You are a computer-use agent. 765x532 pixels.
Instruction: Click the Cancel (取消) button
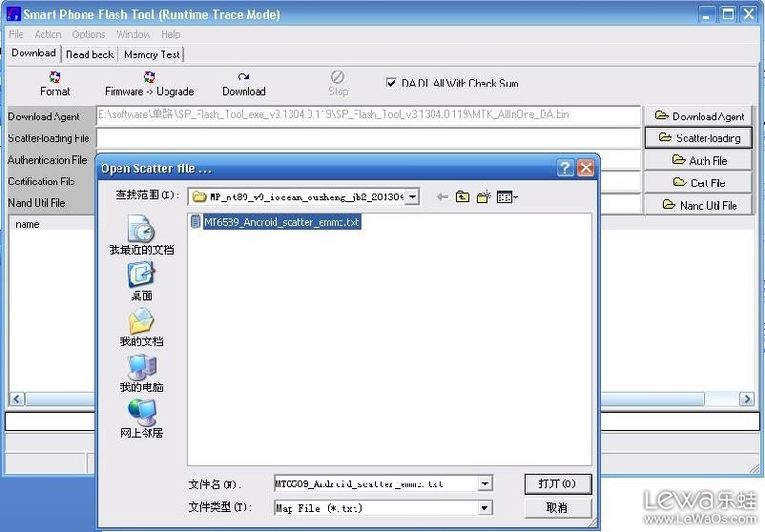[x=557, y=507]
